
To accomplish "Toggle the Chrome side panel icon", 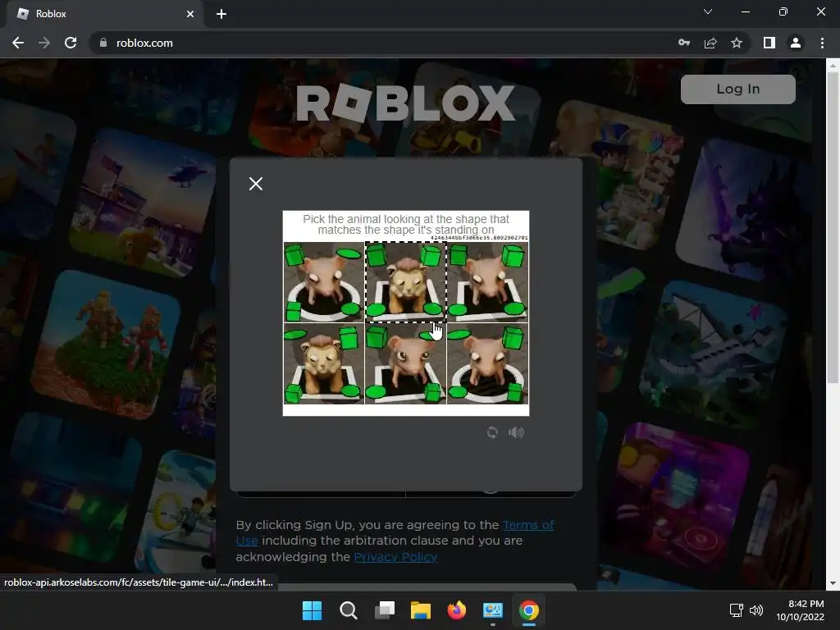I will coord(769,43).
